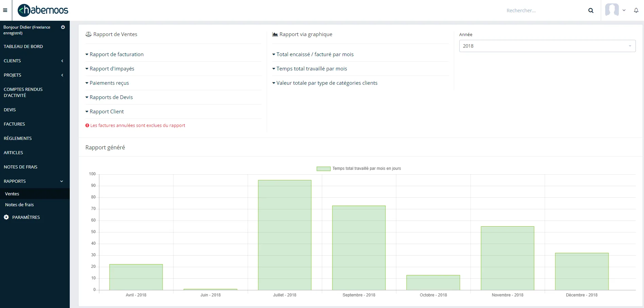Click the search magnifier icon
Image resolution: width=644 pixels, height=308 pixels.
click(x=591, y=11)
